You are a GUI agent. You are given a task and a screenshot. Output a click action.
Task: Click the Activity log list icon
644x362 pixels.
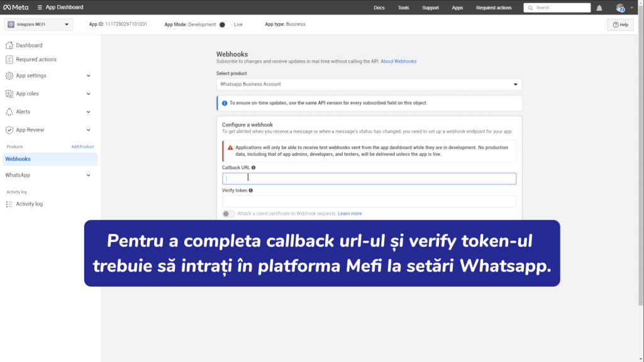tap(9, 204)
